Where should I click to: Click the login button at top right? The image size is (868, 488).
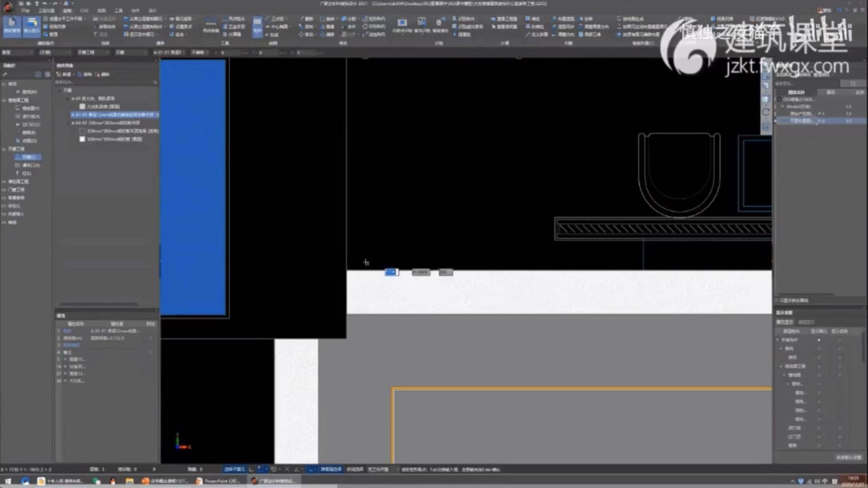824,11
